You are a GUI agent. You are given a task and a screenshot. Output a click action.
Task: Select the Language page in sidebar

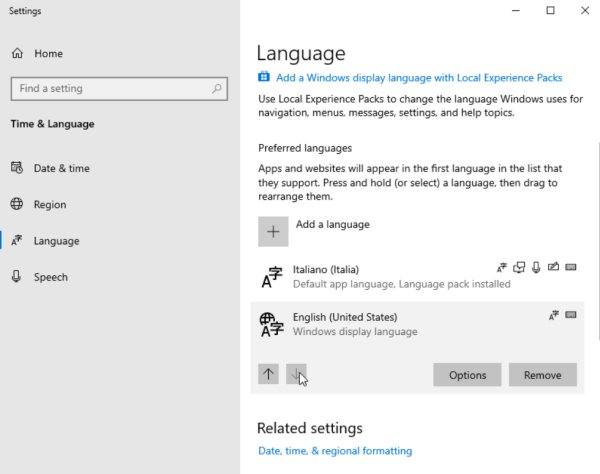[57, 241]
